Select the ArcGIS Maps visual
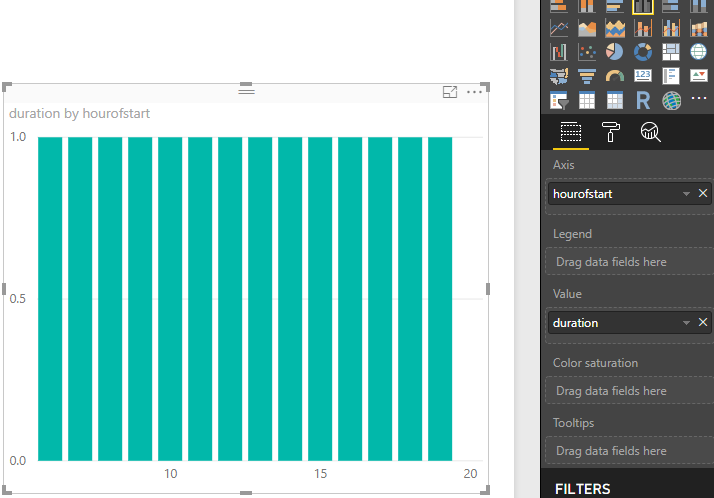This screenshot has width=714, height=498. tap(671, 101)
